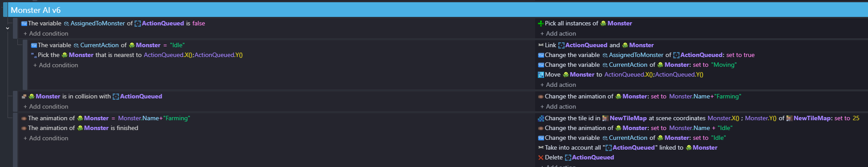
Task: Click the green Pick all instances icon
Action: [540, 24]
